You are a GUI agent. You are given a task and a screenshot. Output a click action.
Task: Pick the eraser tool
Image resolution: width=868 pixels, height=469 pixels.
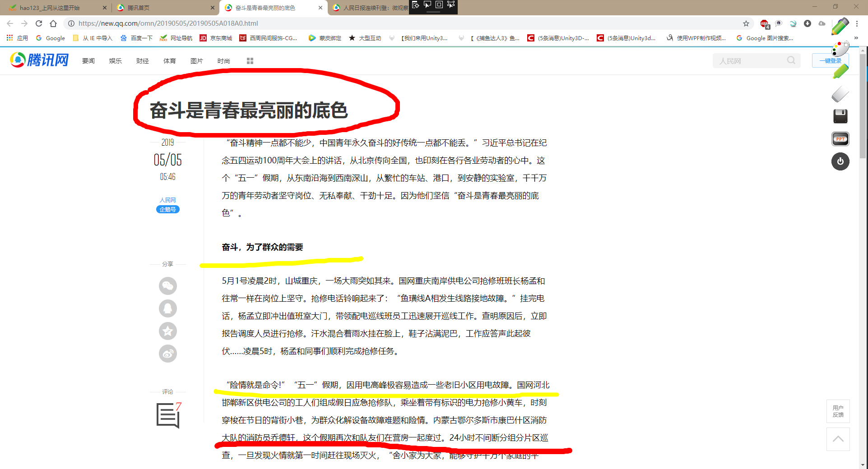point(840,95)
